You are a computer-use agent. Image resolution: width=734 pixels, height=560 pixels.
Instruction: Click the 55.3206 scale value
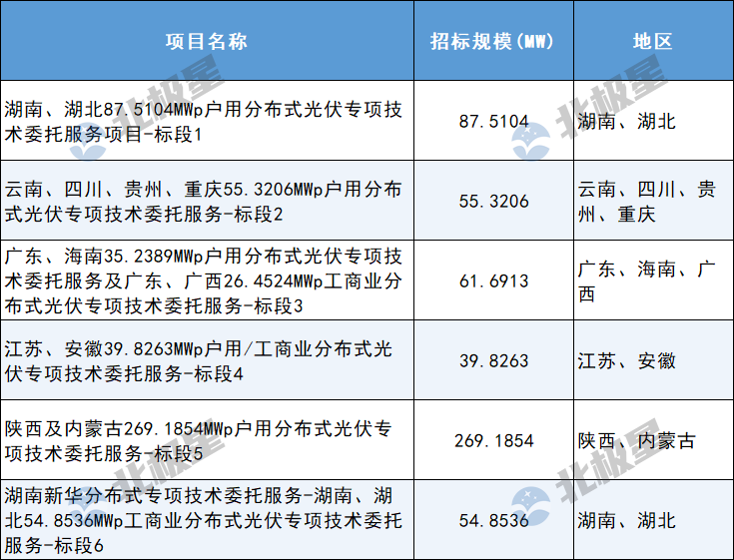tap(493, 202)
